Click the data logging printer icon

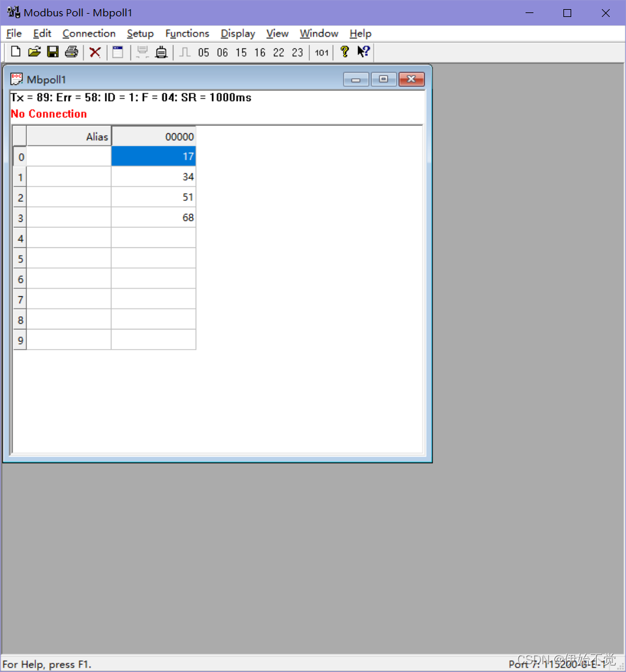[161, 52]
